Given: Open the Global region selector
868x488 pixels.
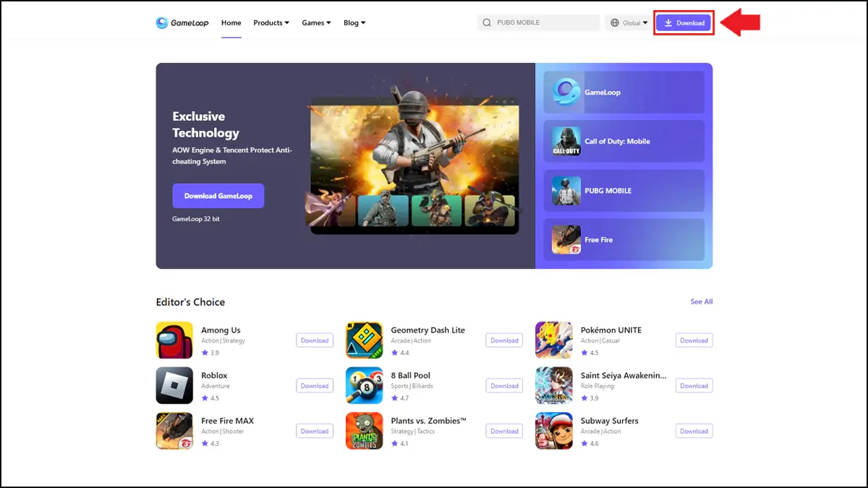Looking at the screenshot, I should [629, 22].
